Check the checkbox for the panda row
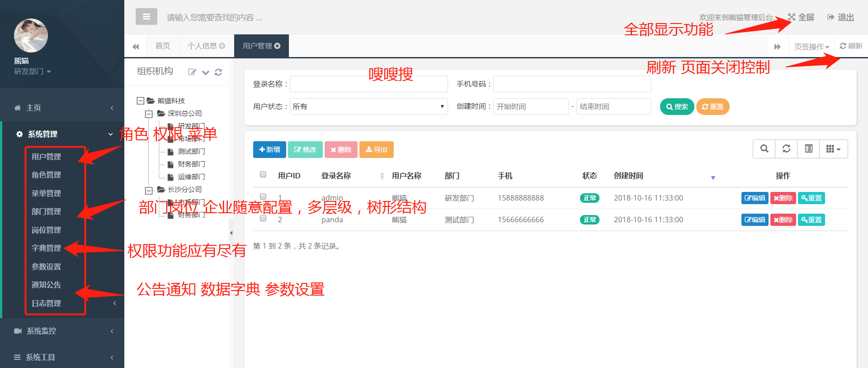This screenshot has width=868, height=368. [263, 218]
